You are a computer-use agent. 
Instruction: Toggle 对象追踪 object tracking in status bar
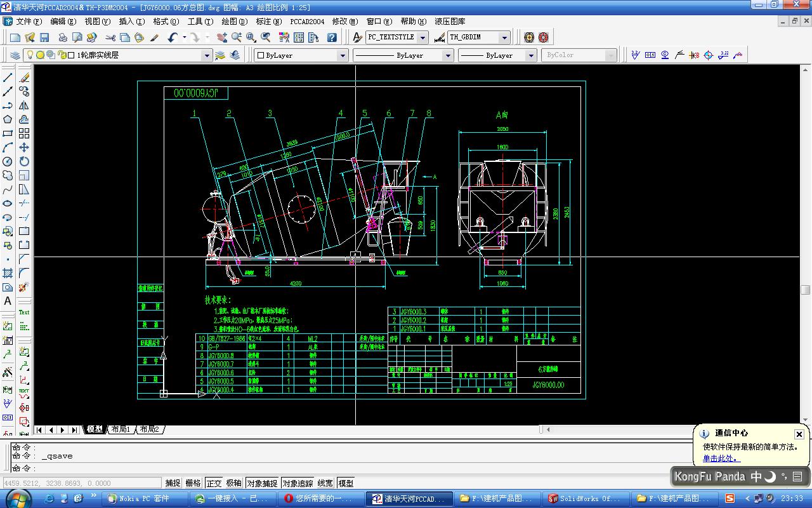click(298, 483)
